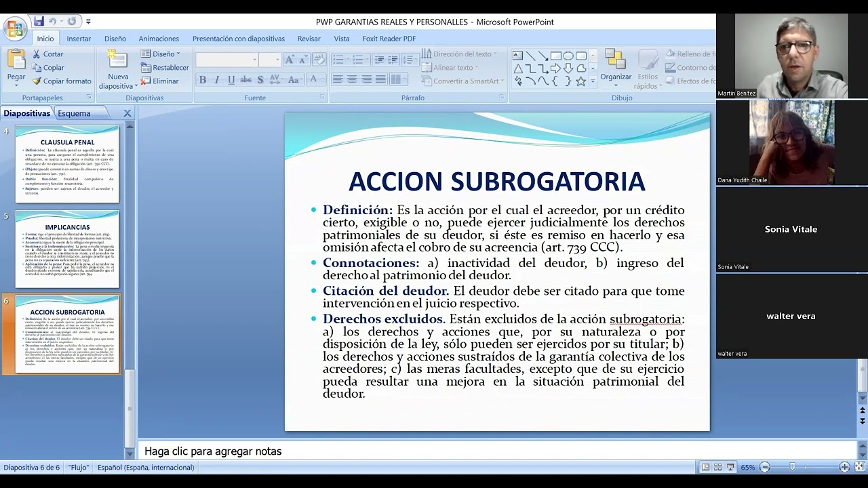868x488 pixels.
Task: Open the text columns menu
Action: tap(397, 80)
